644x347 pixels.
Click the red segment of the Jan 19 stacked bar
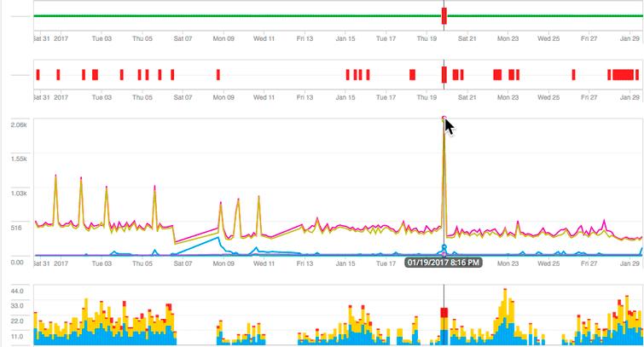444,313
